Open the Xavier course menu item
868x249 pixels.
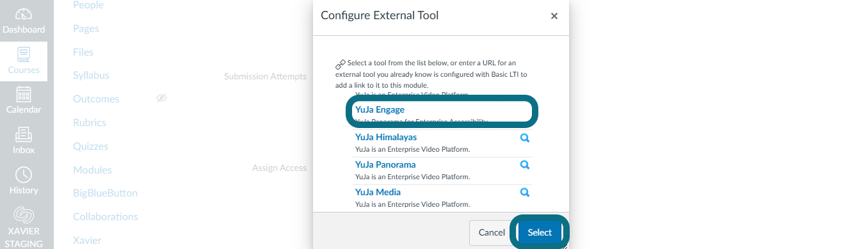pos(87,240)
